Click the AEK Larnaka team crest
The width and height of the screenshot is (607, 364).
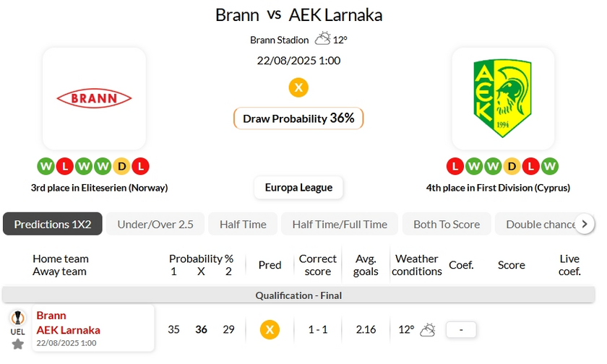point(503,98)
